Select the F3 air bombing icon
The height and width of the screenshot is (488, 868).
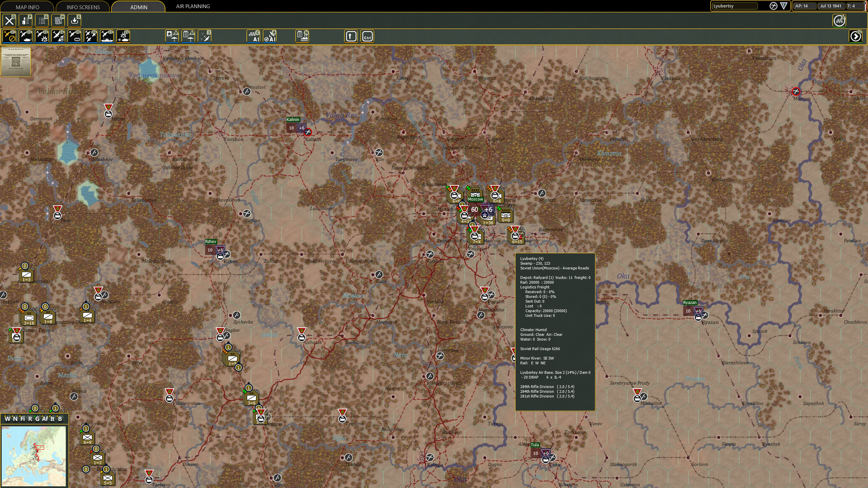(42, 36)
